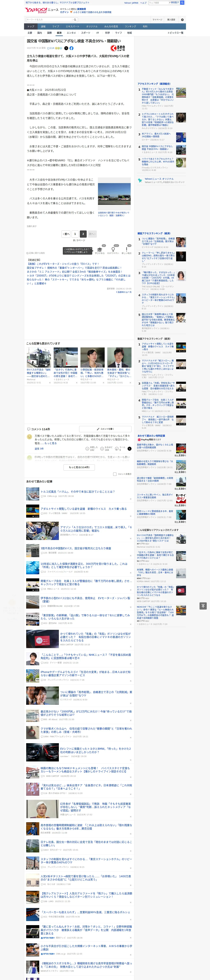
Task: Click the ログイン link
Action: (x=64, y=12)
